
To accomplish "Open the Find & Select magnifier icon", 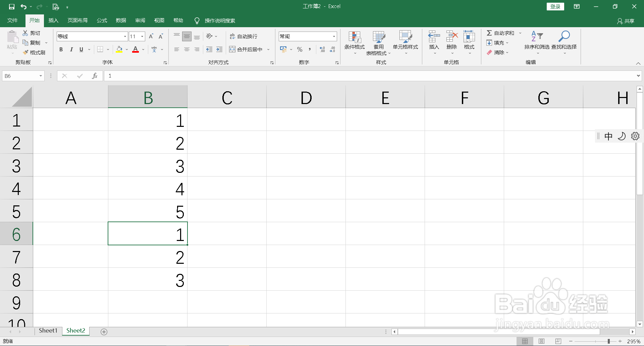I will pyautogui.click(x=564, y=36).
